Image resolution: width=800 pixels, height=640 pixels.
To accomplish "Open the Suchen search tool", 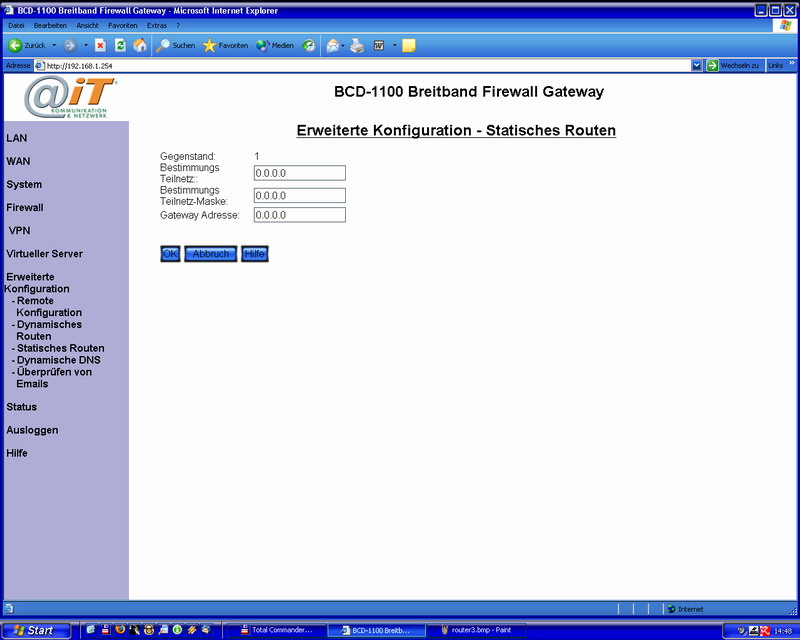I will pyautogui.click(x=176, y=45).
